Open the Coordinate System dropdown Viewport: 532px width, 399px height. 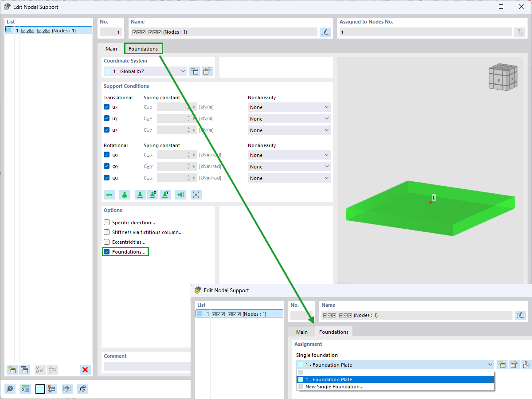click(x=183, y=71)
